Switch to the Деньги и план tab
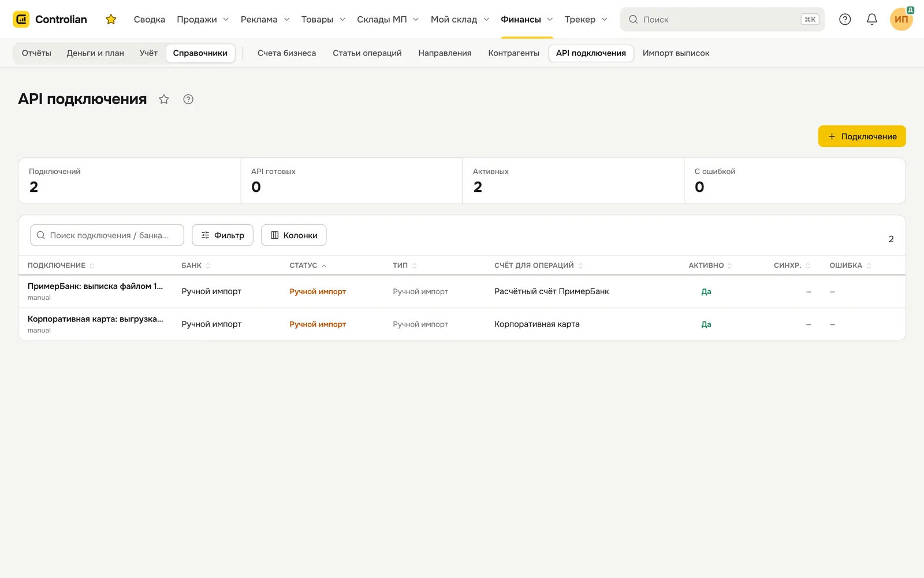The image size is (924, 578). [x=95, y=53]
